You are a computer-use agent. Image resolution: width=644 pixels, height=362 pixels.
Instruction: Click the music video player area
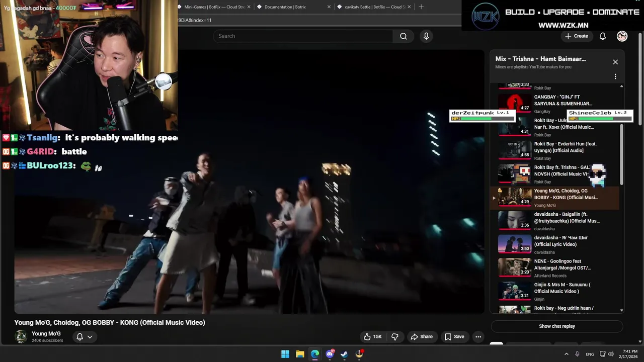(x=249, y=181)
